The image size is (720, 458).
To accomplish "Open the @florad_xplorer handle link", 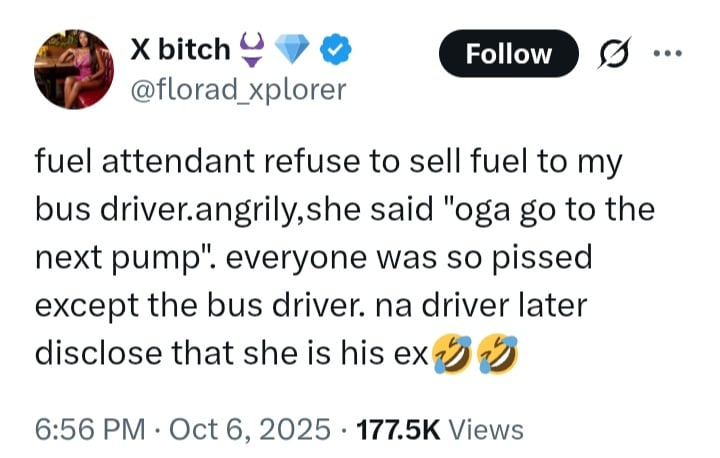I will coord(238,90).
